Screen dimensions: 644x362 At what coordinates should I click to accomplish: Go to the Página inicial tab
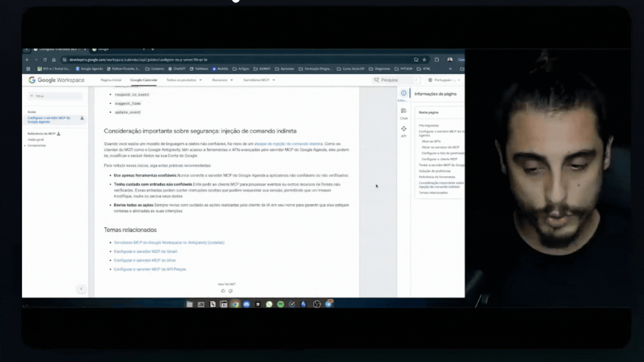(x=111, y=80)
